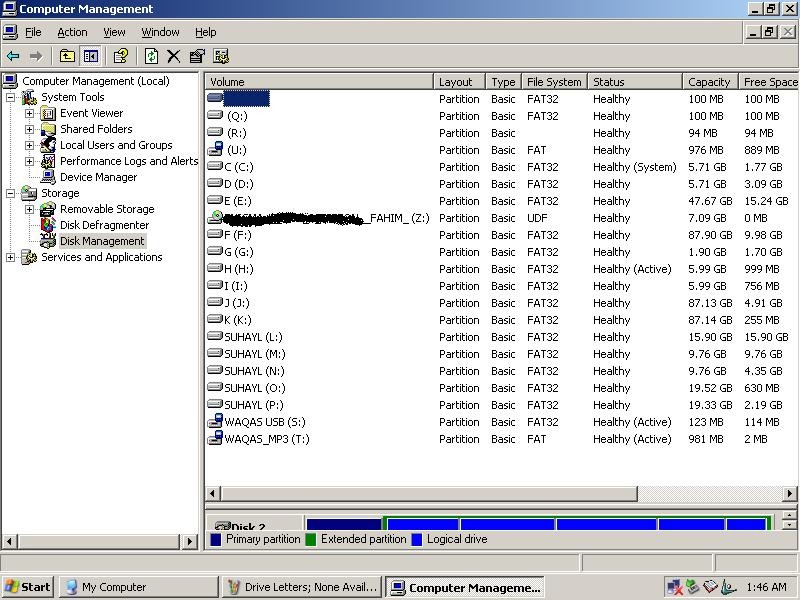Collapse the System Tools tree node
The height and width of the screenshot is (600, 800).
point(10,97)
